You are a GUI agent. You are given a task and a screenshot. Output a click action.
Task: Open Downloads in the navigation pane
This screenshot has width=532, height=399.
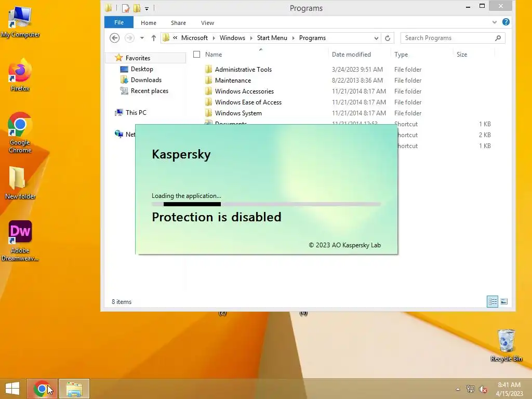(x=146, y=79)
